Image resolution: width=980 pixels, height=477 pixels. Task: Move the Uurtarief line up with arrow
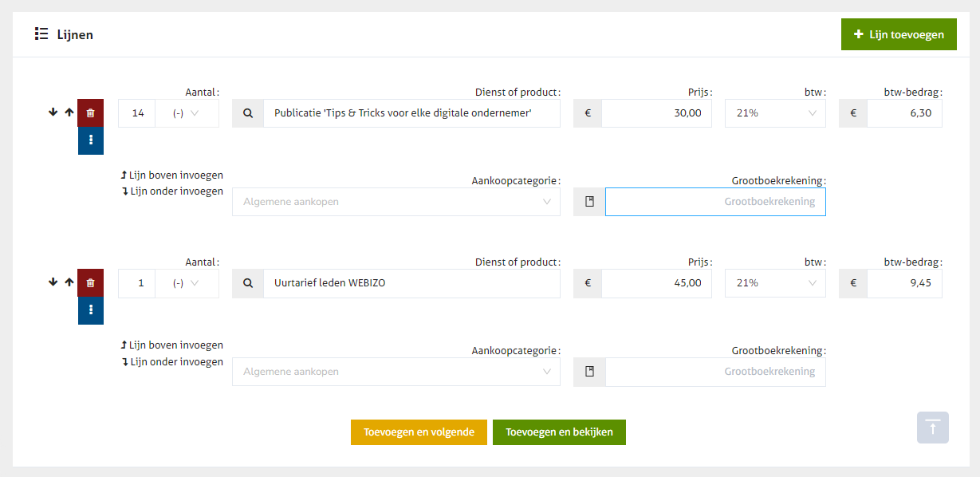69,282
